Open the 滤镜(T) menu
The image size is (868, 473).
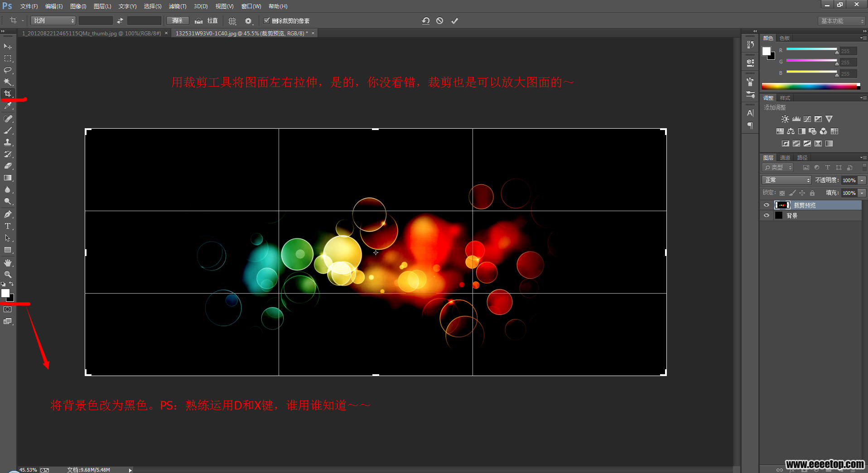pos(177,6)
